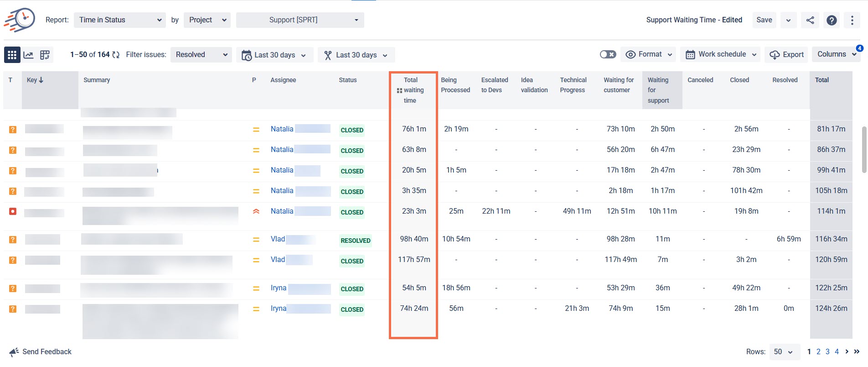This screenshot has width=868, height=367.
Task: Click the share report icon
Action: 810,20
